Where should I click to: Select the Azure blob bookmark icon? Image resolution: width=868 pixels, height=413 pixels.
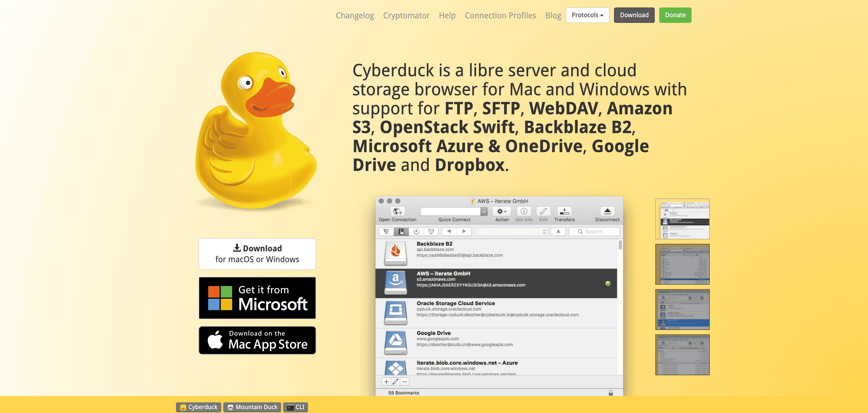(x=396, y=368)
